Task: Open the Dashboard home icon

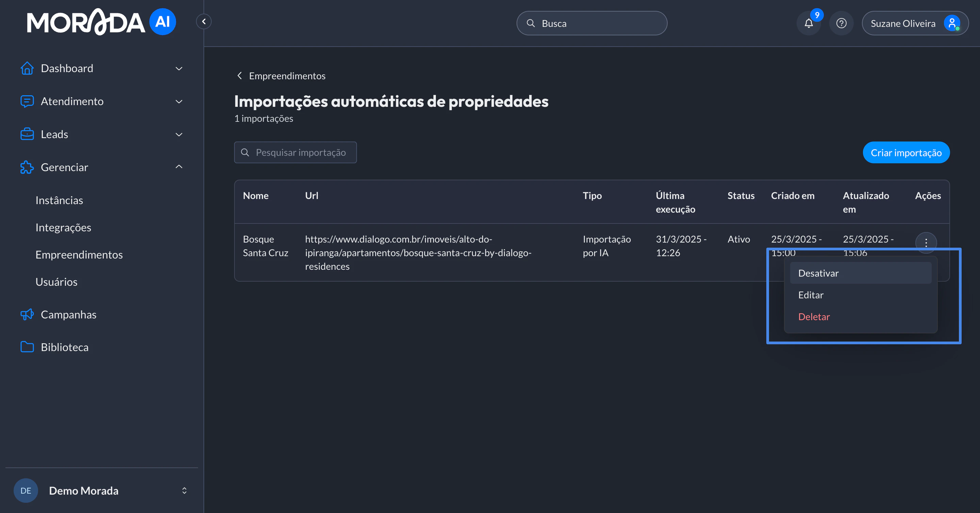Action: tap(27, 68)
